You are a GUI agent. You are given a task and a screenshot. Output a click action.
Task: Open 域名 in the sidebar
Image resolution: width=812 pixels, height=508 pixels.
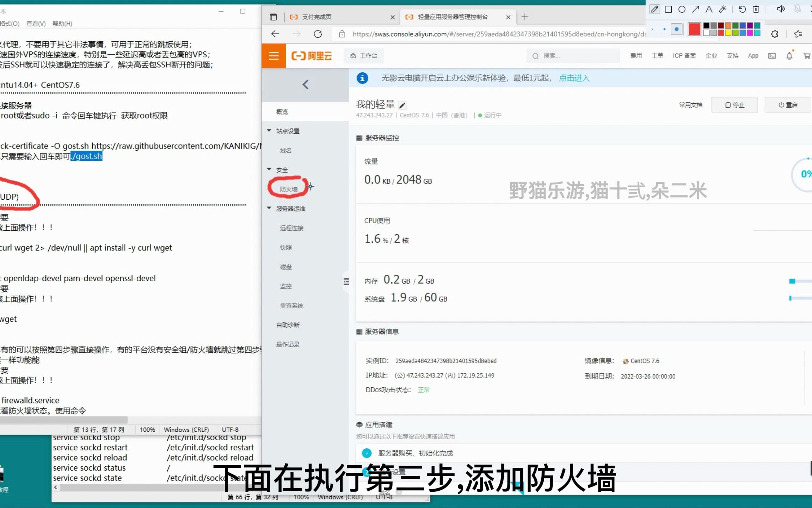[x=286, y=150]
